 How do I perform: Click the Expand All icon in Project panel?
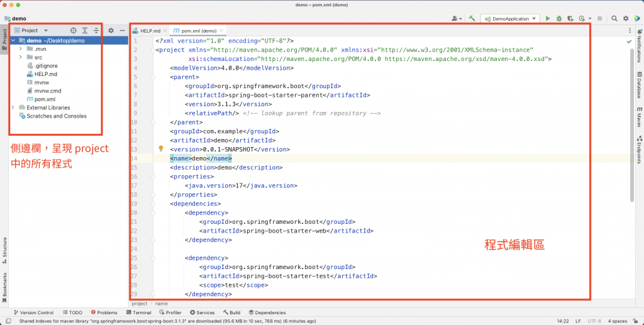click(85, 30)
